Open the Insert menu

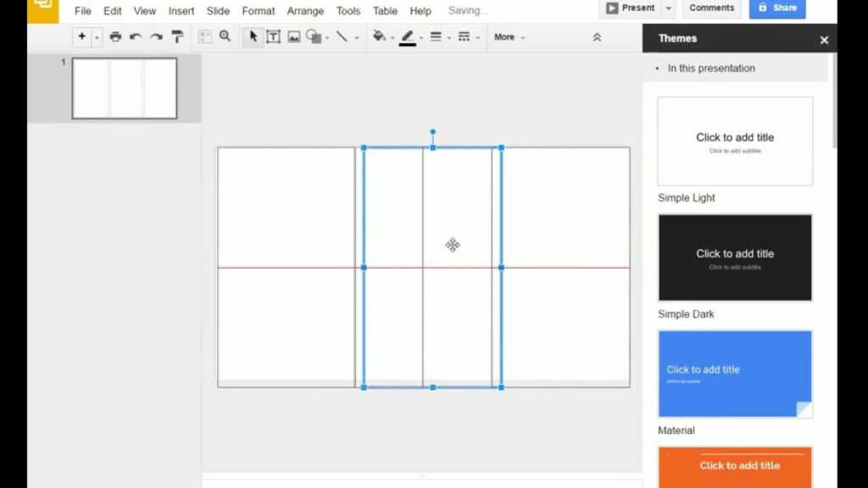pos(181,10)
